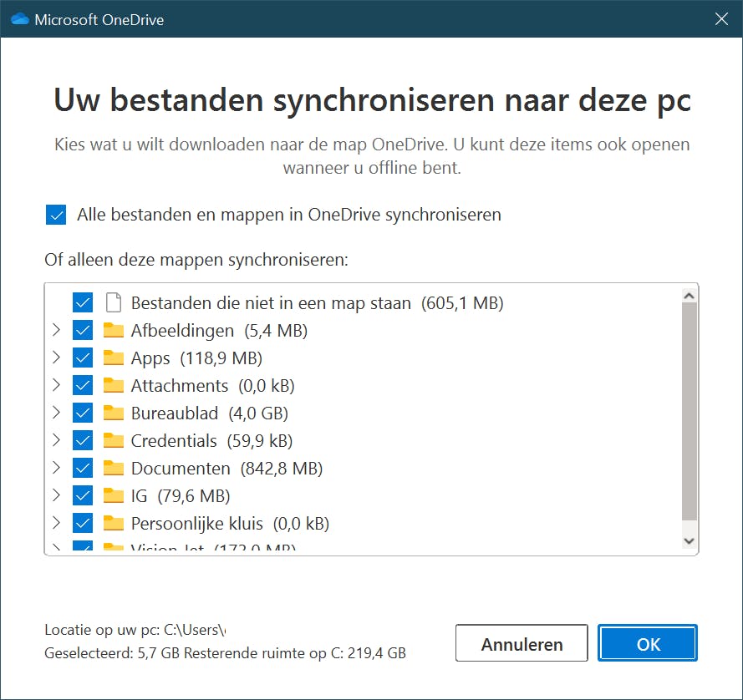Confirm with the OK button
Screen dimensions: 743x700
[648, 644]
